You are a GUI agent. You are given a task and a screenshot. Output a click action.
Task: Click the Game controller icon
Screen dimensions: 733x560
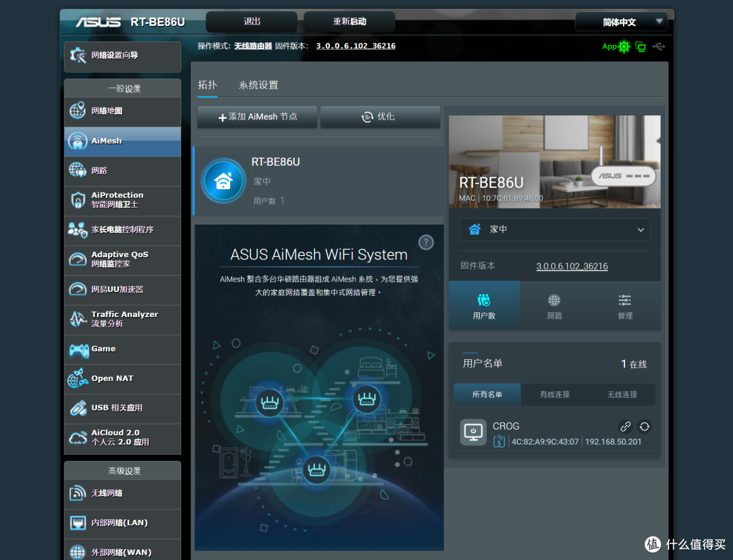point(79,350)
